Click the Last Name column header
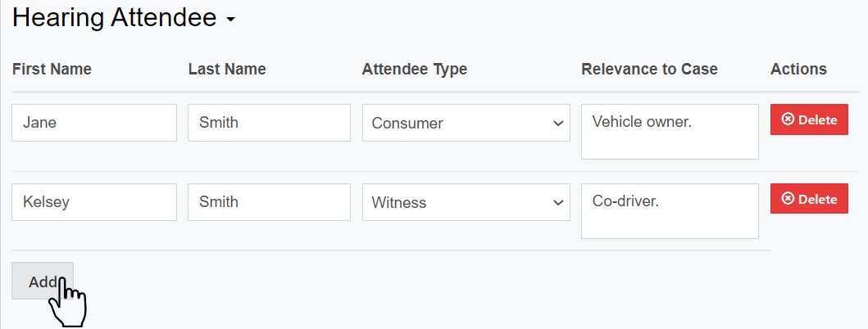The image size is (868, 329). [x=227, y=70]
